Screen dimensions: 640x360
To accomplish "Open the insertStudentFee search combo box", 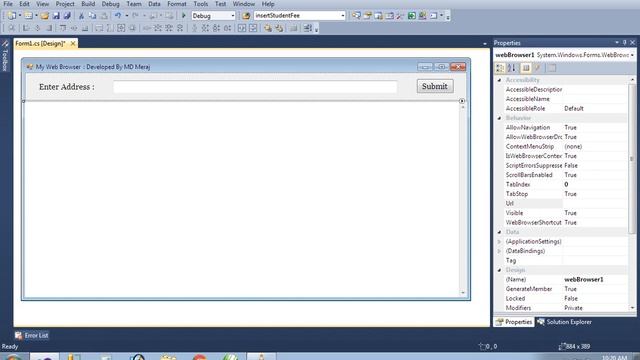I will coord(300,16).
